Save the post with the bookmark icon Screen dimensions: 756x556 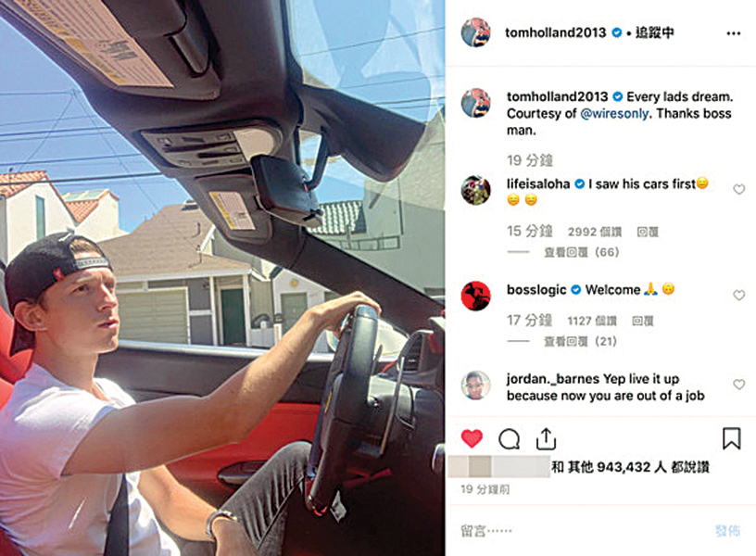coord(731,438)
